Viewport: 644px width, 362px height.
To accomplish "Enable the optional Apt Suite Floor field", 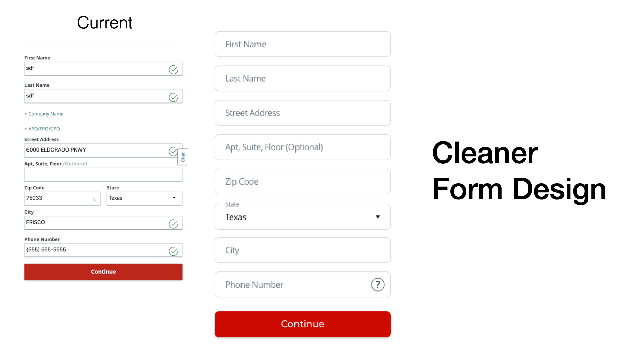I will pyautogui.click(x=303, y=147).
